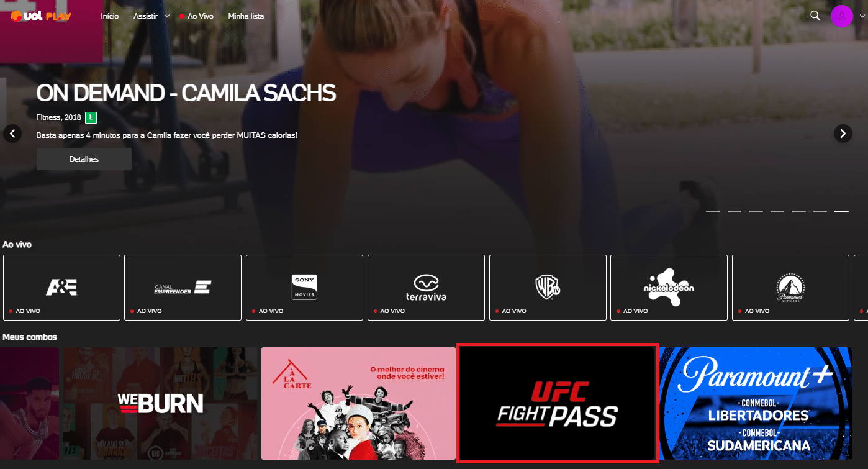Go to Minha lista
868x469 pixels.
click(x=246, y=16)
